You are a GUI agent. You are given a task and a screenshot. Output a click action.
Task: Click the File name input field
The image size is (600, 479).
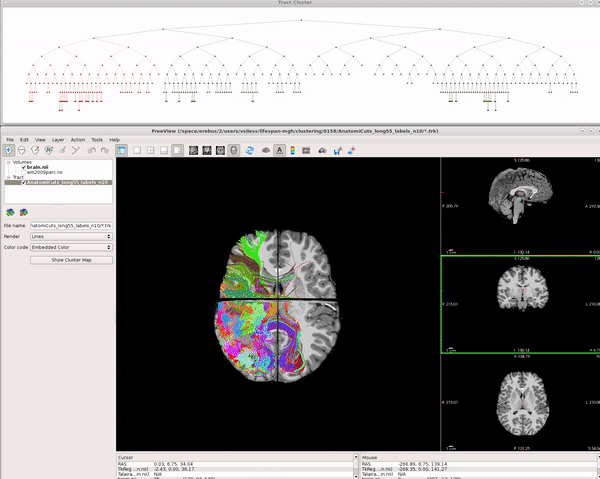click(71, 226)
